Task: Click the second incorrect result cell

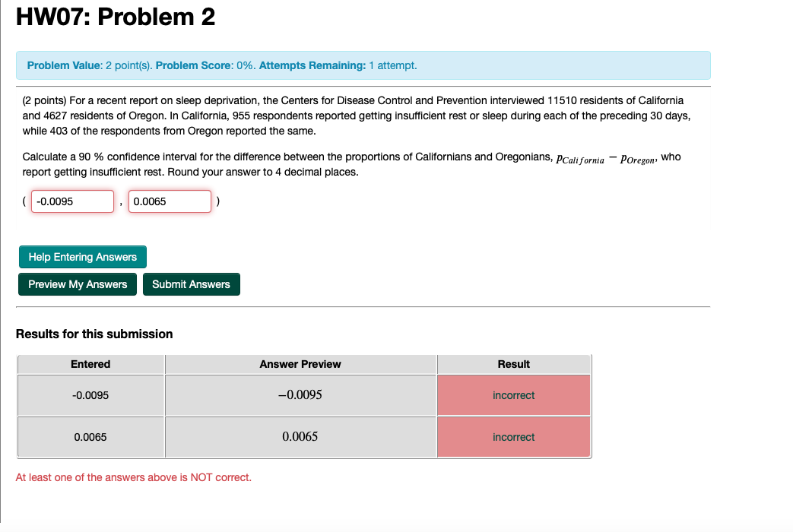Action: tap(513, 436)
